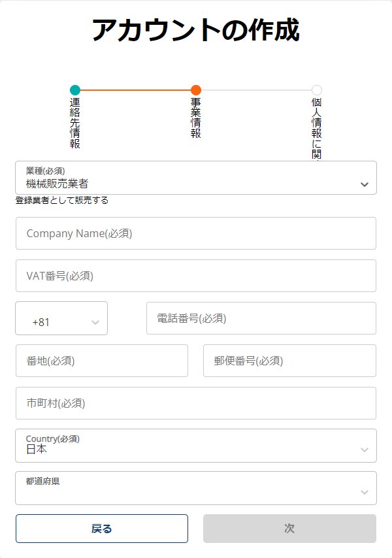
Task: Click the progress line between first two steps
Action: pos(135,90)
